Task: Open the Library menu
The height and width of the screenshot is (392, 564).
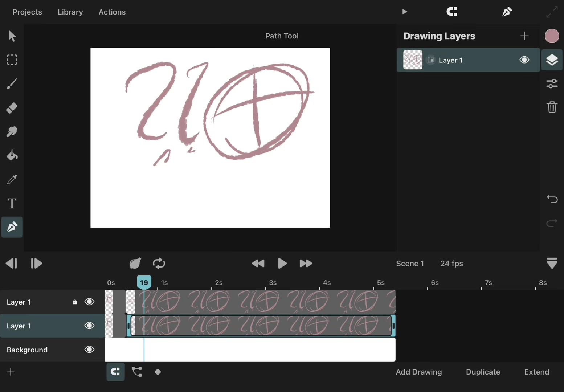Action: [x=70, y=12]
